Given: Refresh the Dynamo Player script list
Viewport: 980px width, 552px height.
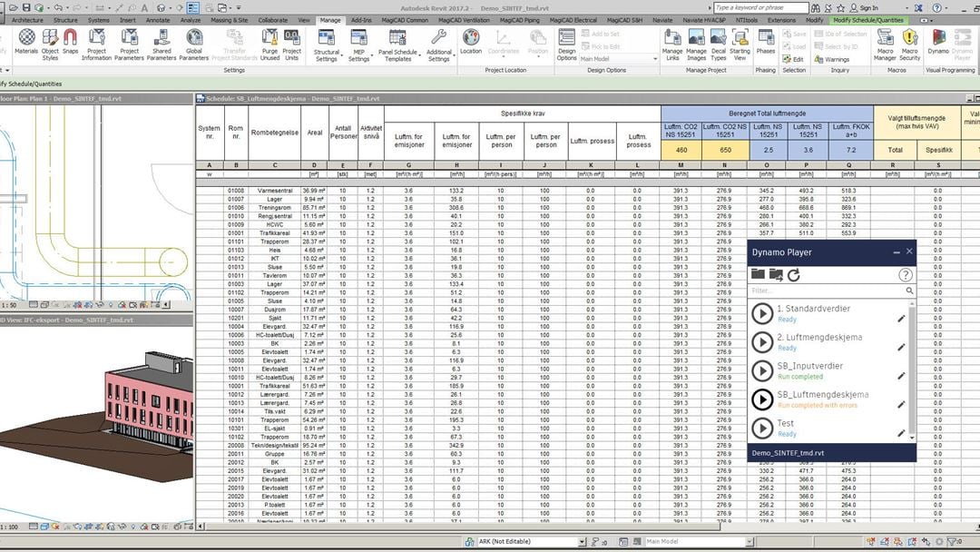Looking at the screenshot, I should pyautogui.click(x=793, y=274).
